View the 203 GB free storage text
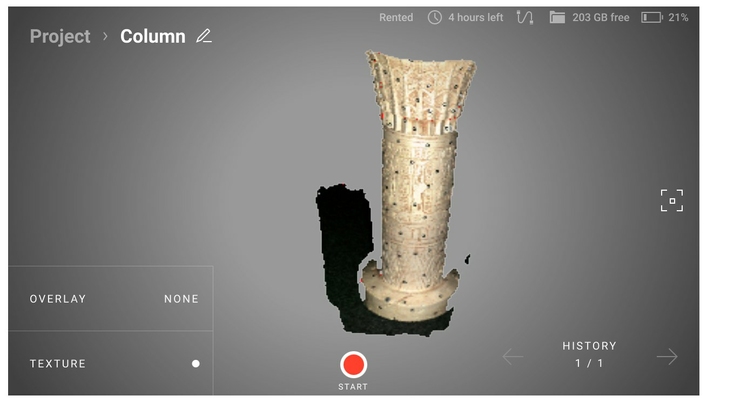 coord(601,18)
